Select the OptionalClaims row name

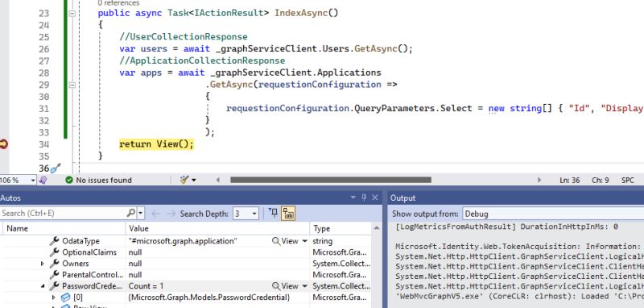pyautogui.click(x=89, y=252)
